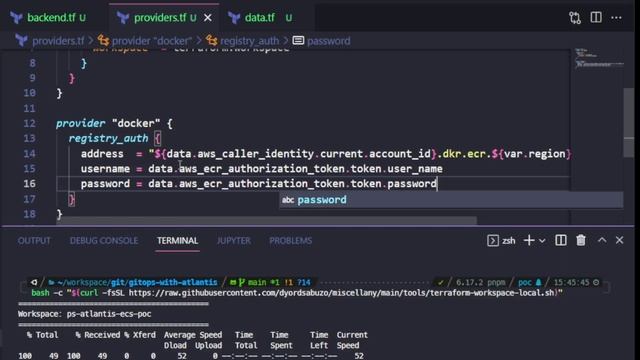
Task: Kill the terminal with trash icon
Action: point(581,240)
